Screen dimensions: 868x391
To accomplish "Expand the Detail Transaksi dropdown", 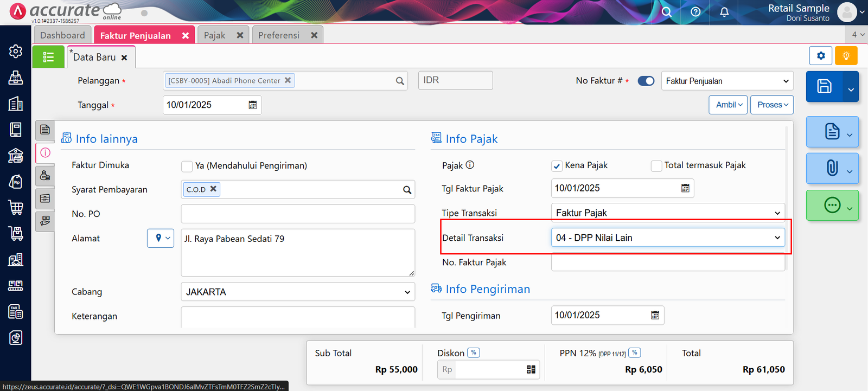I will point(668,238).
